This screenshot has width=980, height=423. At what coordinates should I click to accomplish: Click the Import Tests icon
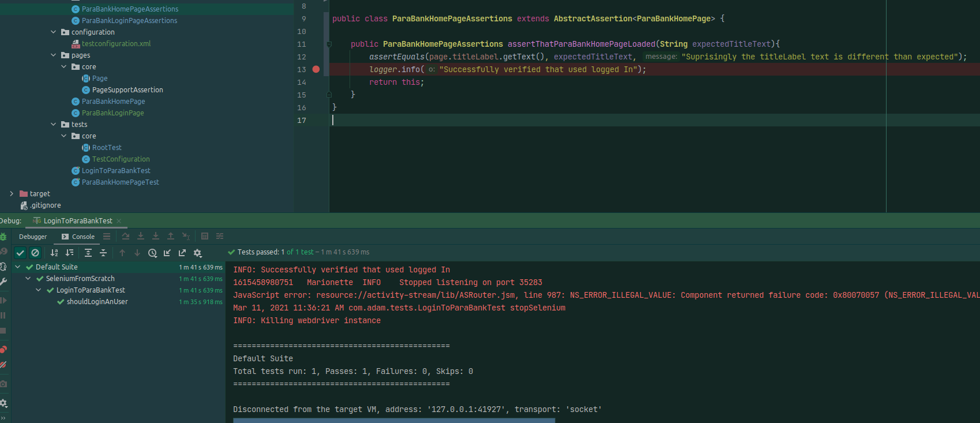point(167,253)
